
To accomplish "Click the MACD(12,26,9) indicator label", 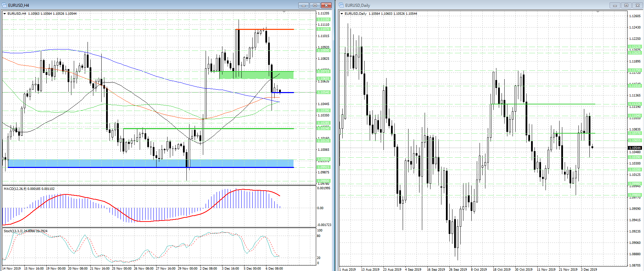I will coord(29,189).
